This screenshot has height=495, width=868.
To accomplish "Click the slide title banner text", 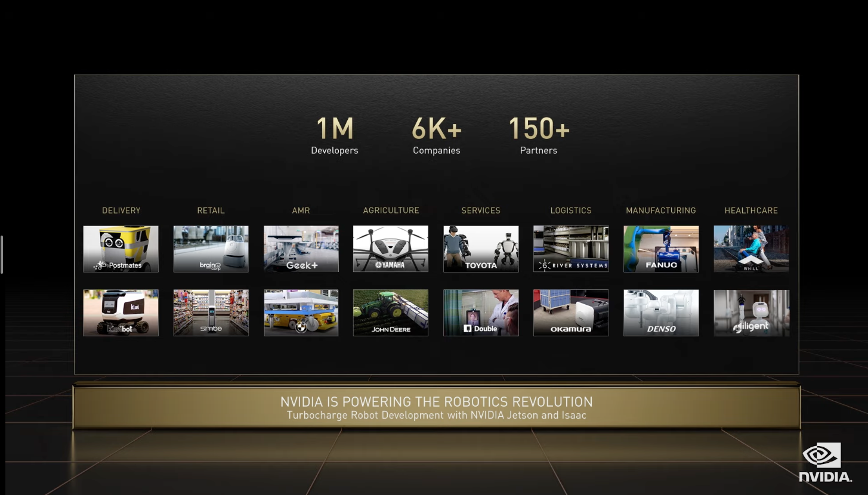I will pyautogui.click(x=436, y=402).
